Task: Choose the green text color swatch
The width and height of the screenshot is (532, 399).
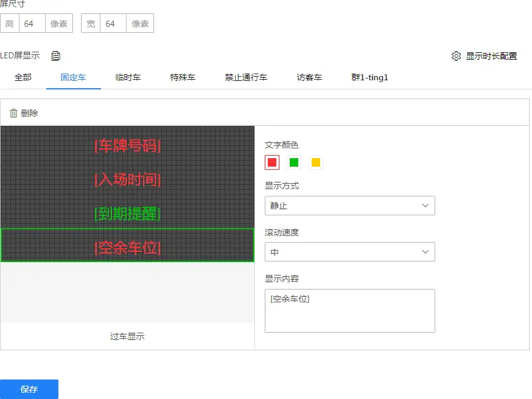Action: (294, 162)
